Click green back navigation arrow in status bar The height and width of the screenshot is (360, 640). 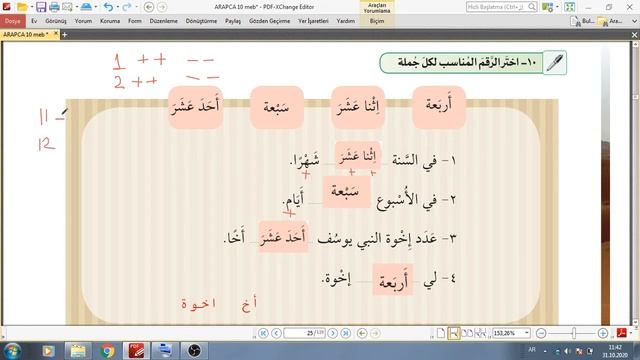coord(362,333)
